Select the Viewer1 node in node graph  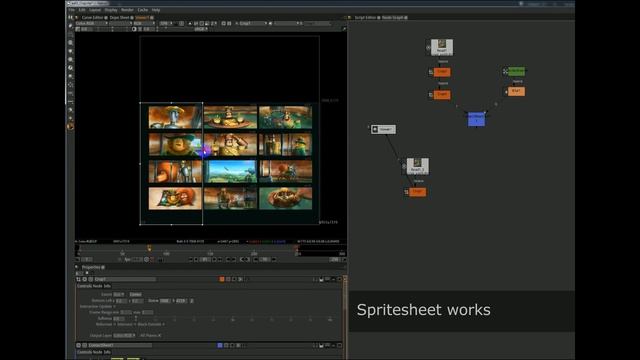coord(383,129)
